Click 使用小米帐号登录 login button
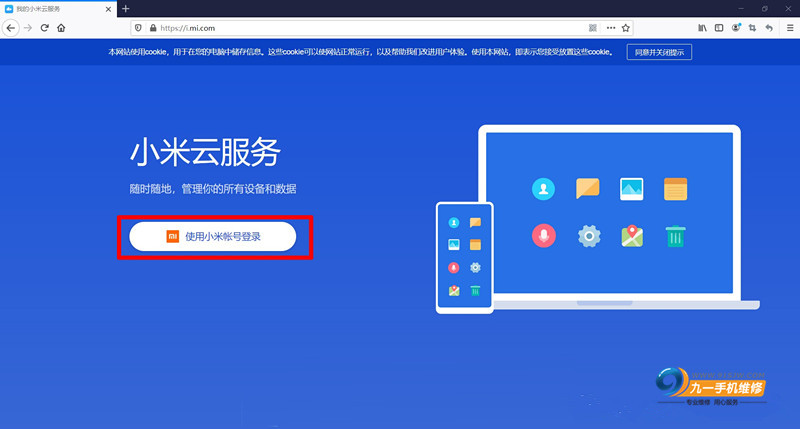This screenshot has height=429, width=800. [213, 237]
